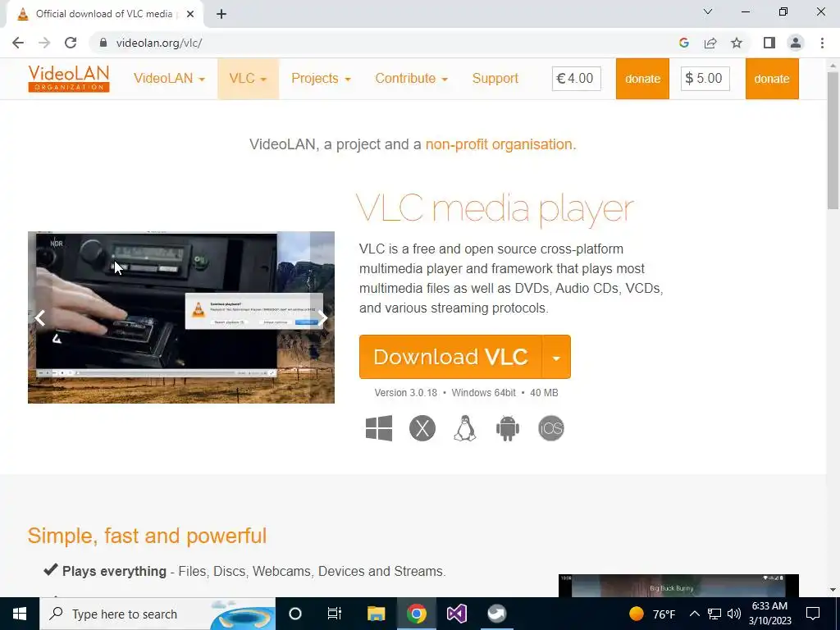Share this page via share icon
Viewport: 840px width, 630px height.
point(710,43)
